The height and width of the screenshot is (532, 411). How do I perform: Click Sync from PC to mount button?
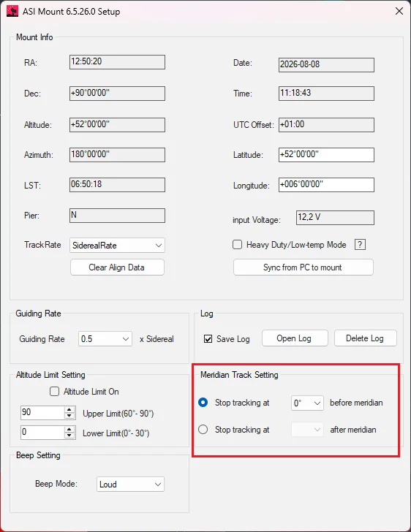[303, 267]
